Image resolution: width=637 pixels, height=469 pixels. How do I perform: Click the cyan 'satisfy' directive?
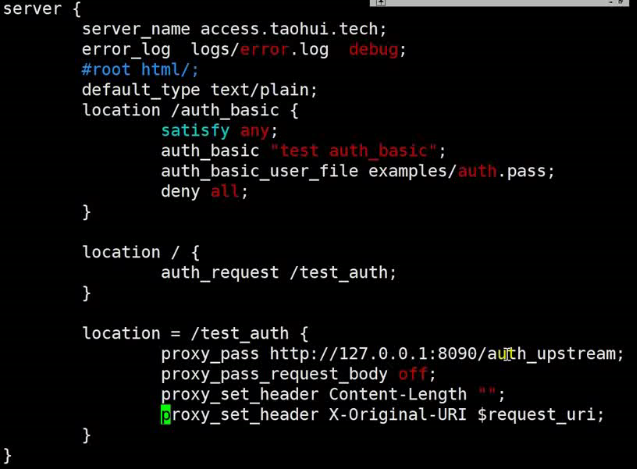(x=195, y=131)
